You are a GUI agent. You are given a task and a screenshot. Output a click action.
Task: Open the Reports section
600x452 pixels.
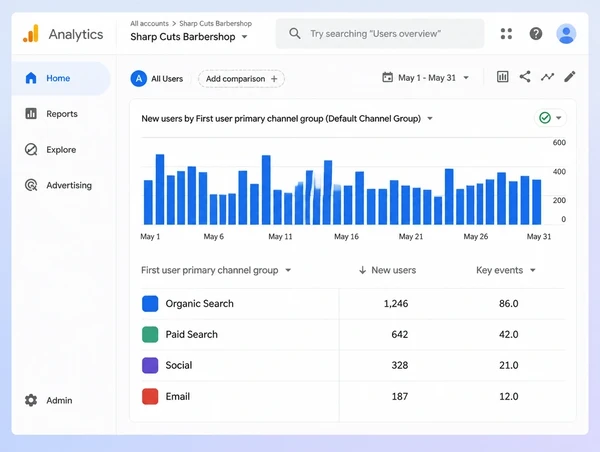coord(61,114)
